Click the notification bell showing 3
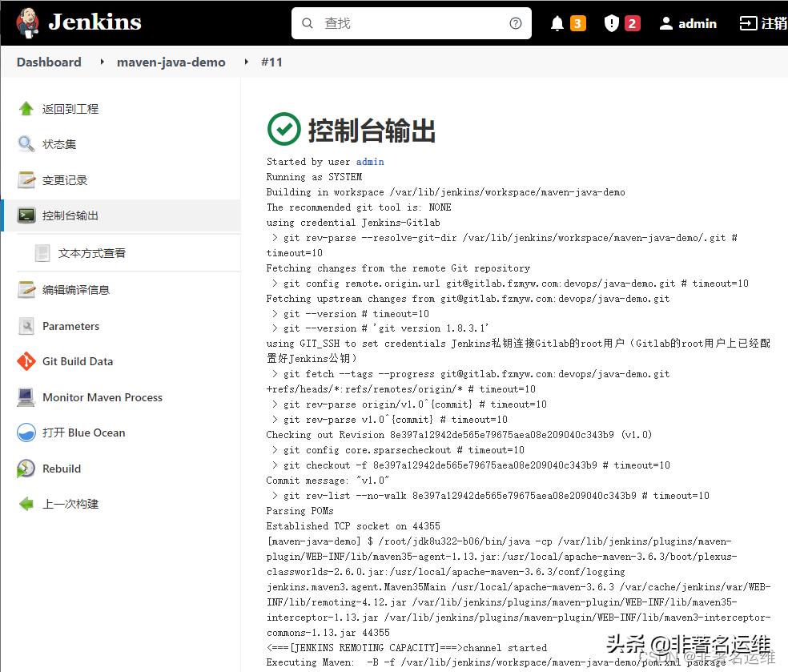 tap(568, 23)
